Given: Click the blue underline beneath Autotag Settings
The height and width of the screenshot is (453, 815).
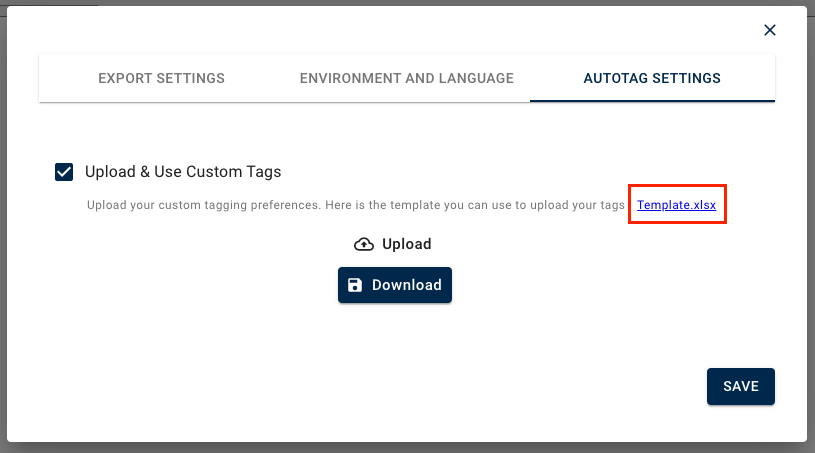Looking at the screenshot, I should coord(652,100).
